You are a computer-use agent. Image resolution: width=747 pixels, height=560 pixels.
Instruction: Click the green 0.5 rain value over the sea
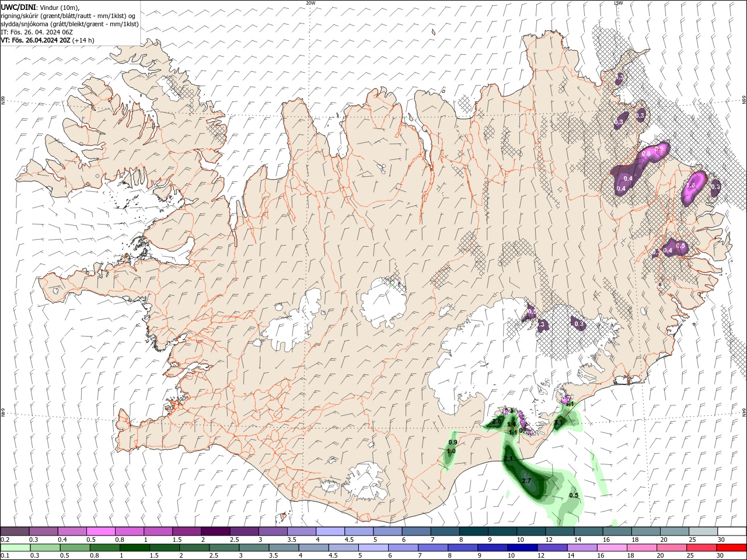coord(574,495)
